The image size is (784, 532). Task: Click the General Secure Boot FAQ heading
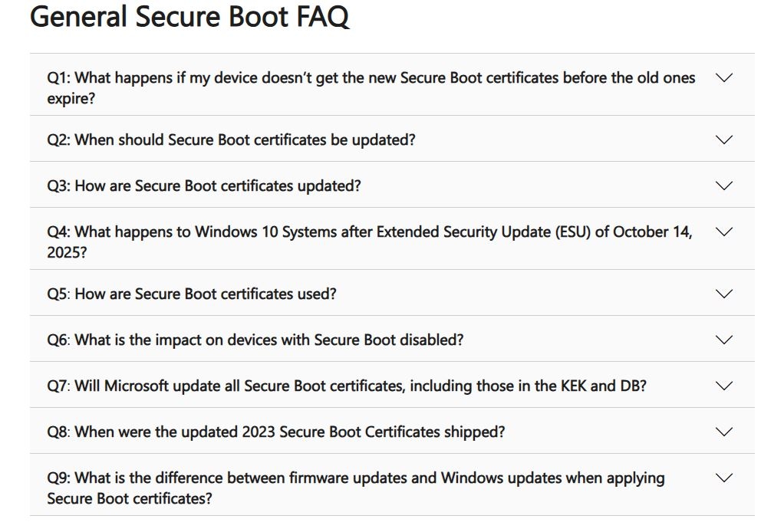191,17
